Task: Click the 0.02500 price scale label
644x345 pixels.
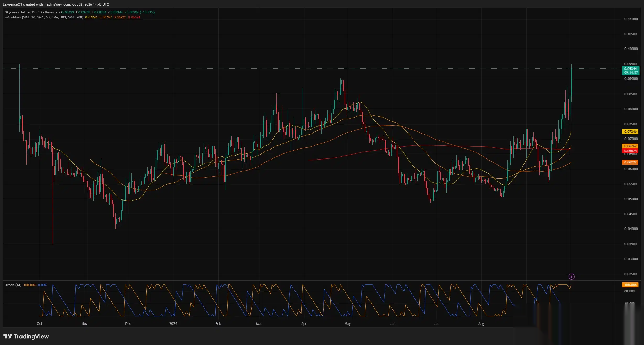Action: (x=630, y=274)
